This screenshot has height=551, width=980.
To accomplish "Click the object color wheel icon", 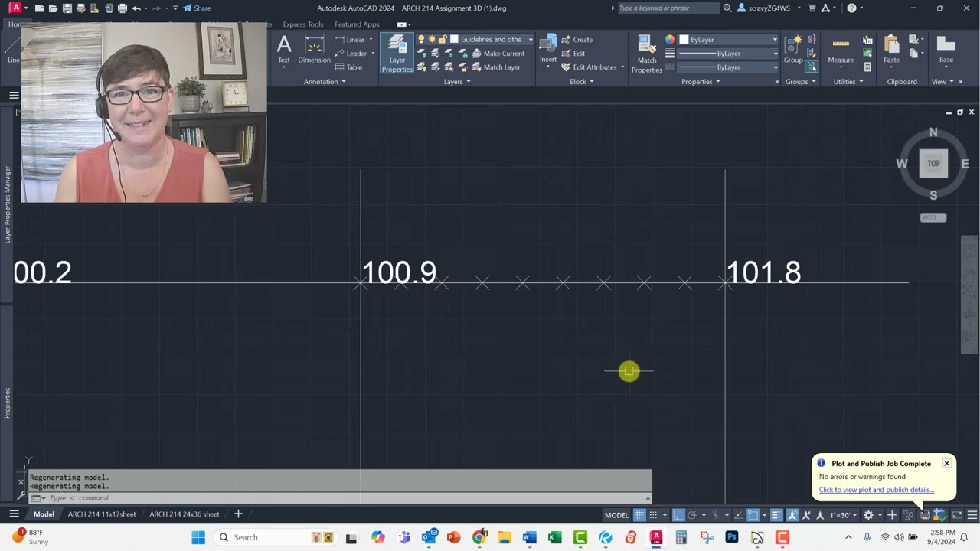I will click(x=670, y=40).
